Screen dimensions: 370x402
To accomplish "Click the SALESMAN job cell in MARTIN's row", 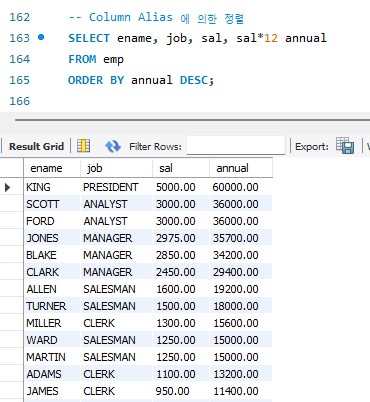I will tap(116, 357).
